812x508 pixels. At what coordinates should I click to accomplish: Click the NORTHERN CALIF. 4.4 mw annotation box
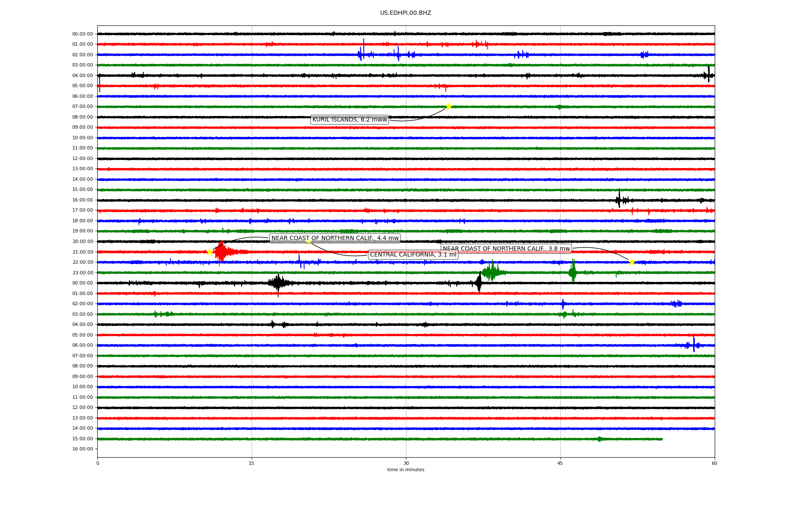tap(335, 238)
